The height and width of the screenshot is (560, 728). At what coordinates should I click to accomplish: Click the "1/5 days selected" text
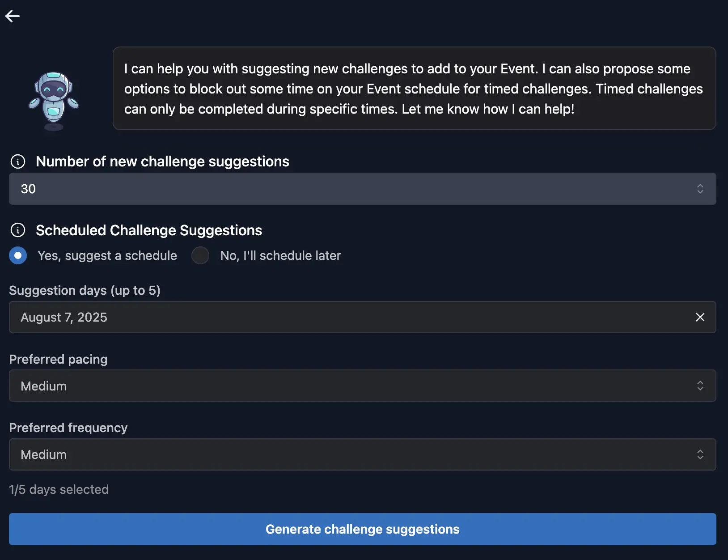click(59, 489)
